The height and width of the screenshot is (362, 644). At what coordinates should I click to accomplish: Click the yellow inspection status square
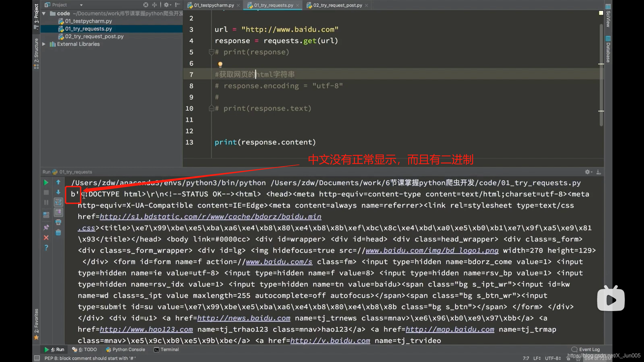pyautogui.click(x=601, y=13)
